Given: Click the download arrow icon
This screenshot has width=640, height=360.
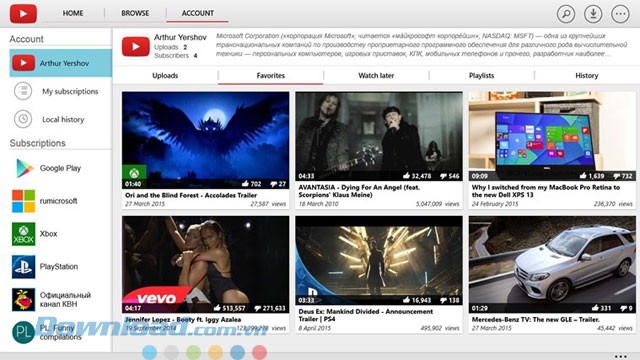Looking at the screenshot, I should click(x=593, y=14).
